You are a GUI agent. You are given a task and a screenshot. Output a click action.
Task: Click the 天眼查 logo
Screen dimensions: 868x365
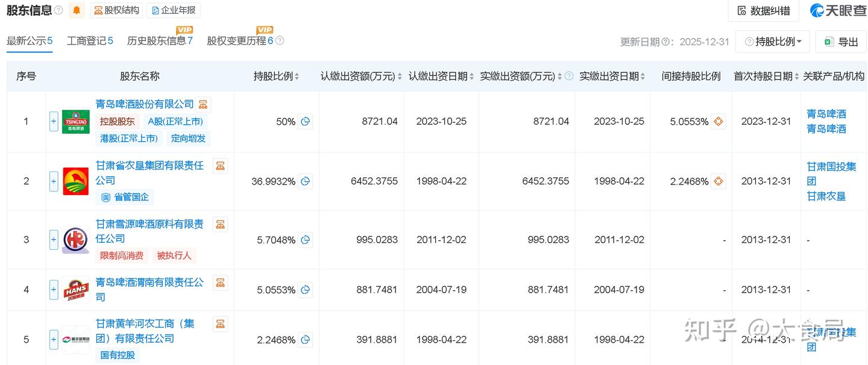coord(838,10)
